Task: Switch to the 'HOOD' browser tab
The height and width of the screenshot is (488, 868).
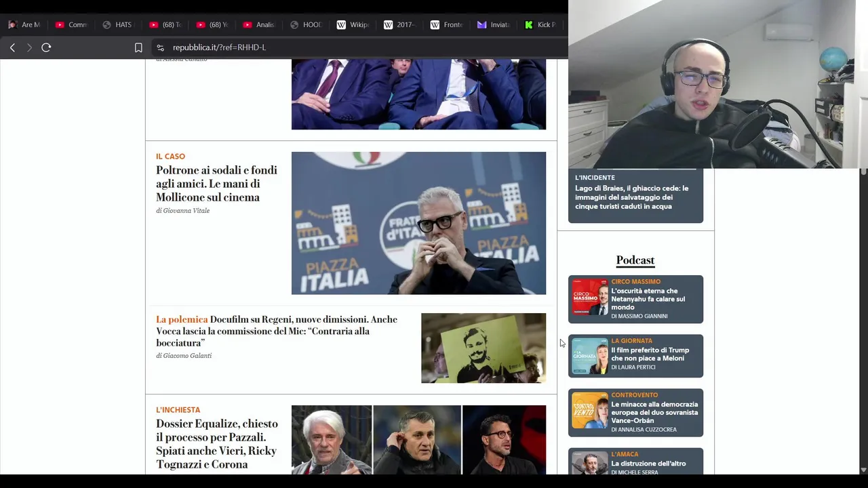Action: click(306, 24)
